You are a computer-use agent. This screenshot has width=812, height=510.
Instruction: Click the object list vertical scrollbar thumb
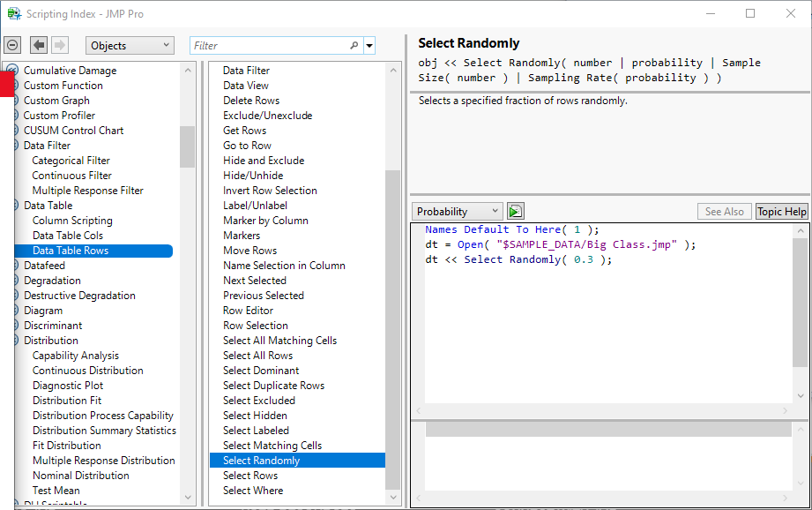(x=187, y=146)
